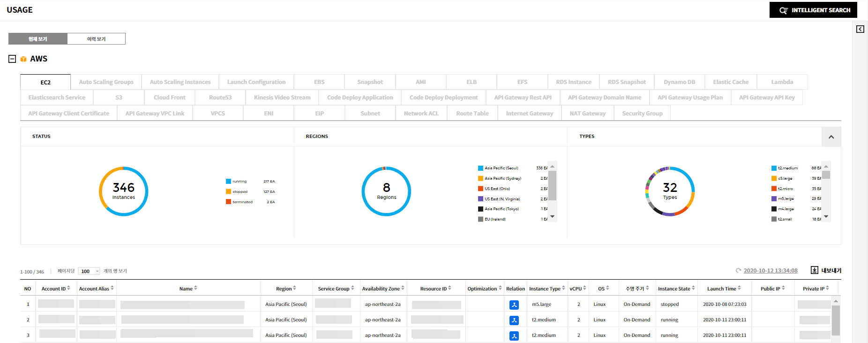868x343 pixels.
Task: Sort table by Launch Time arrows
Action: [739, 288]
